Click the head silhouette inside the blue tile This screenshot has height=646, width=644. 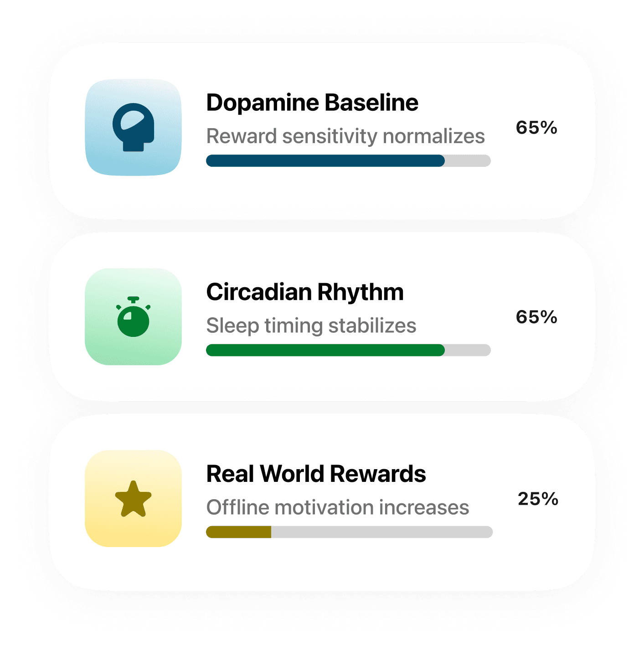pos(134,128)
